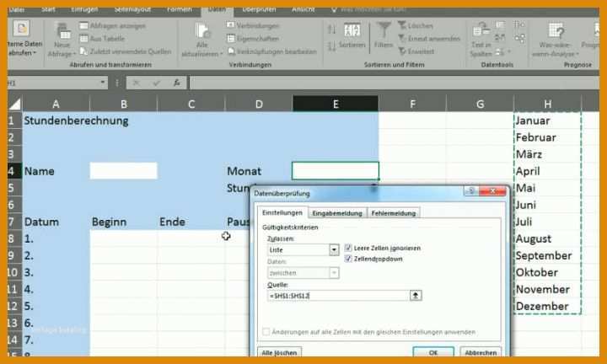Click the sort ascending A-Z icon
This screenshot has width=607, height=364.
coord(332,29)
